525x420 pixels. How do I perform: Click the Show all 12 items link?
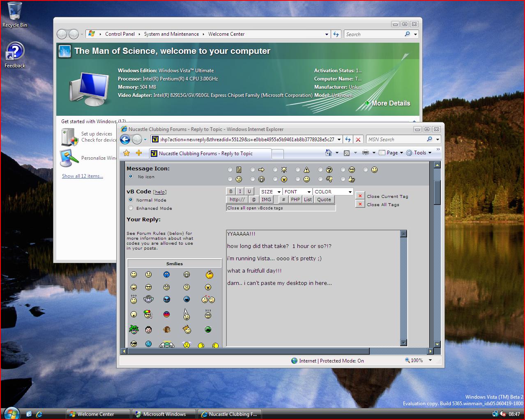pyautogui.click(x=83, y=176)
